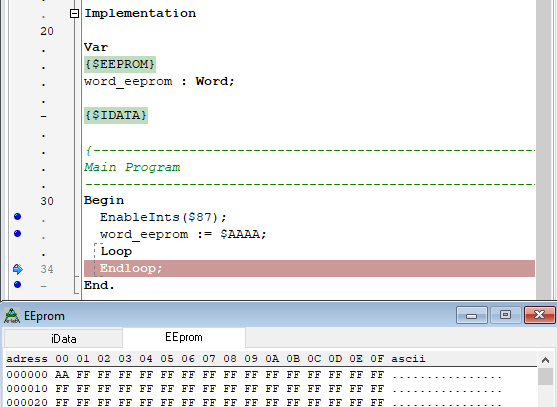
Task: Maximize the EEprom window
Action: tap(505, 315)
